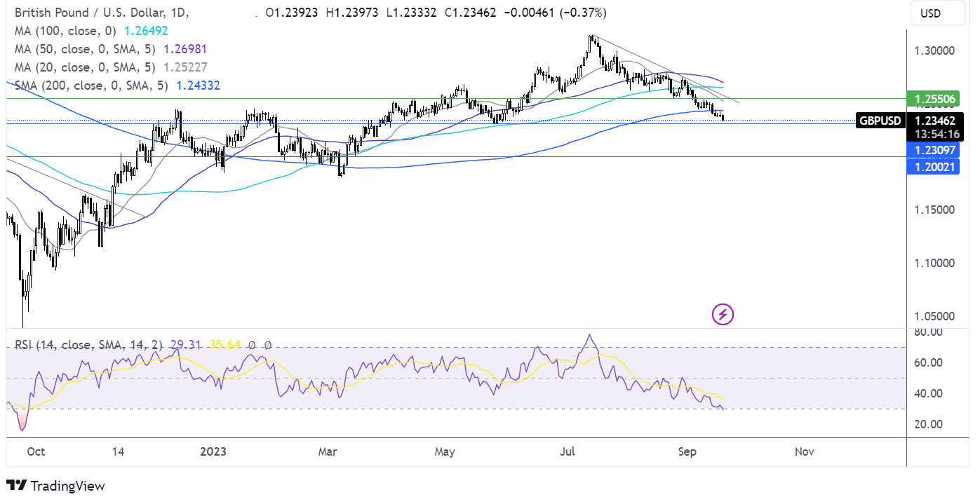This screenshot has height=504, width=980.
Task: Select the MA (50, close, 0, SMA, 5) legend
Action: (86, 49)
